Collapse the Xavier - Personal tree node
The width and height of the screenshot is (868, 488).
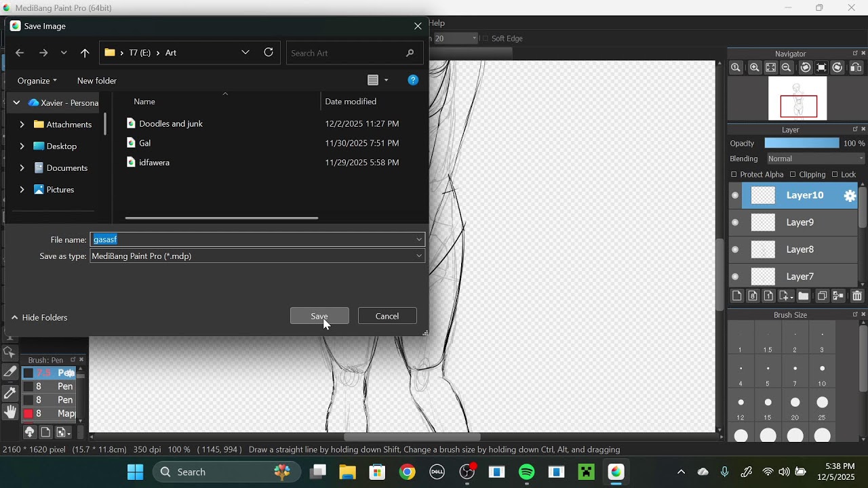coord(16,103)
